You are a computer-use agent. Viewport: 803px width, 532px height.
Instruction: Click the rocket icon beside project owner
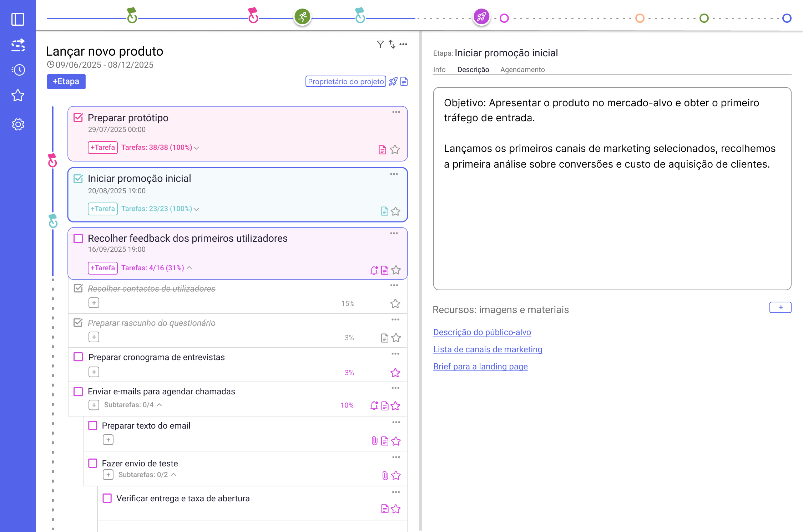393,82
